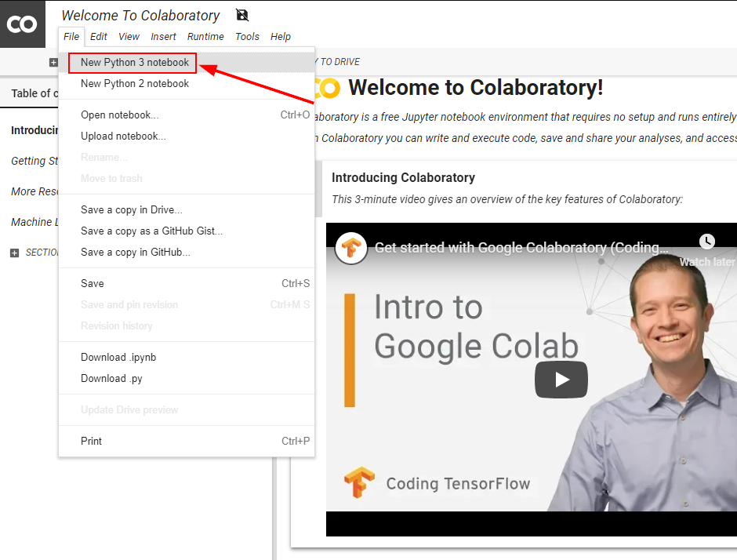Click the TensorFlow channel avatar in video header
The image size is (737, 560).
click(351, 248)
